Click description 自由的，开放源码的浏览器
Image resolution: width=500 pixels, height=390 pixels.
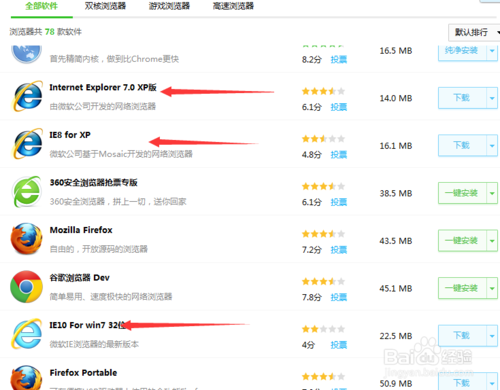(x=99, y=249)
